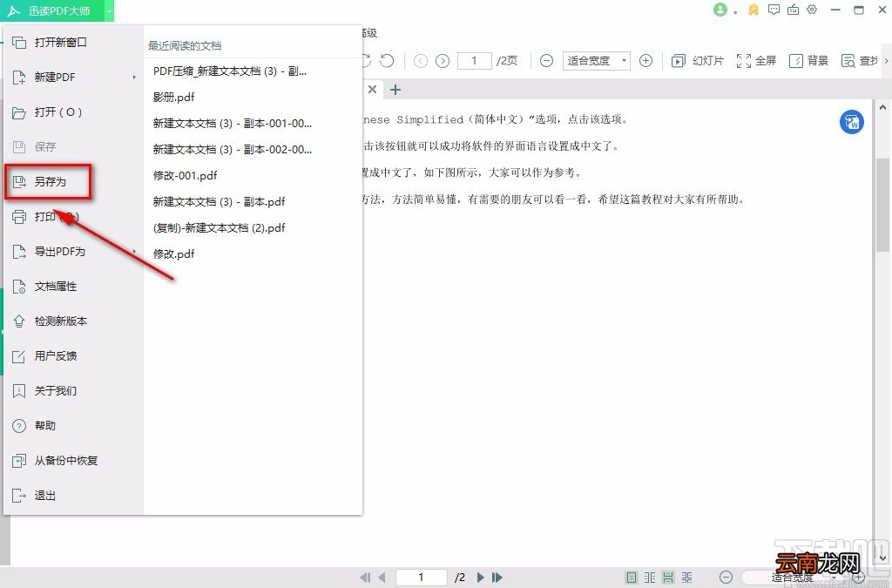Image resolution: width=892 pixels, height=588 pixels.
Task: Click the folder icon beside 打开
Action: tap(19, 112)
